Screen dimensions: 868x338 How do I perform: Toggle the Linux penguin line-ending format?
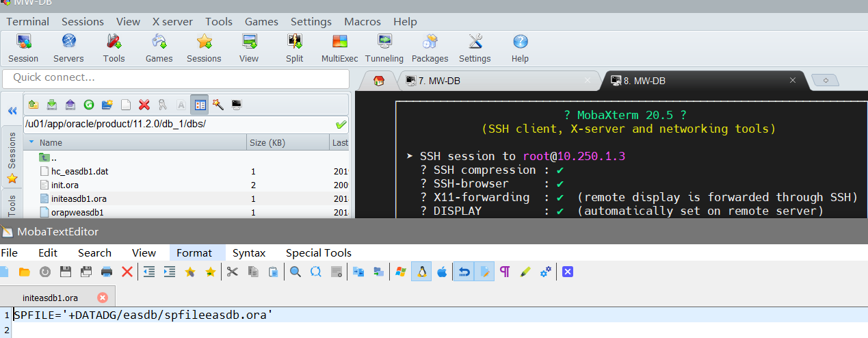(421, 272)
